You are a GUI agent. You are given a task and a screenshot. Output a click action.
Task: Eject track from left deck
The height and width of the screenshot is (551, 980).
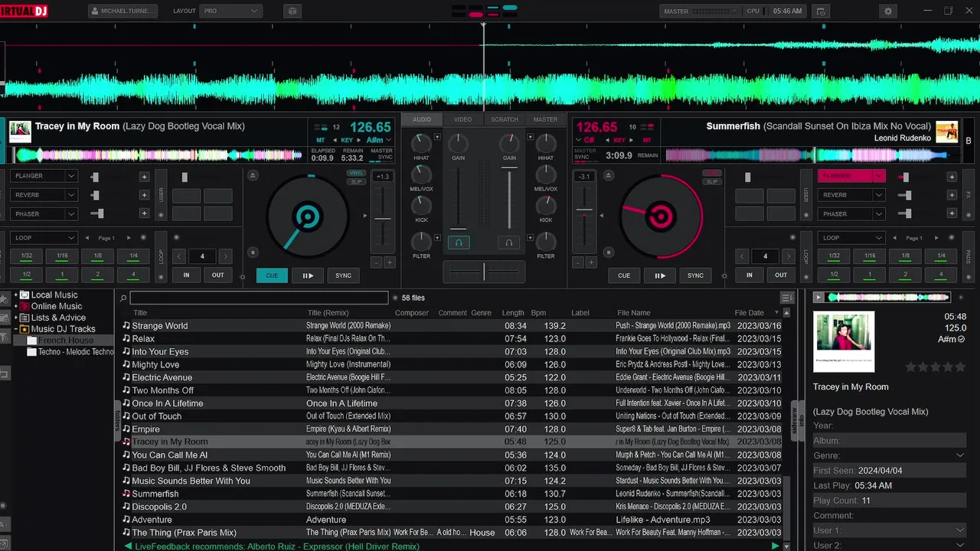click(253, 175)
